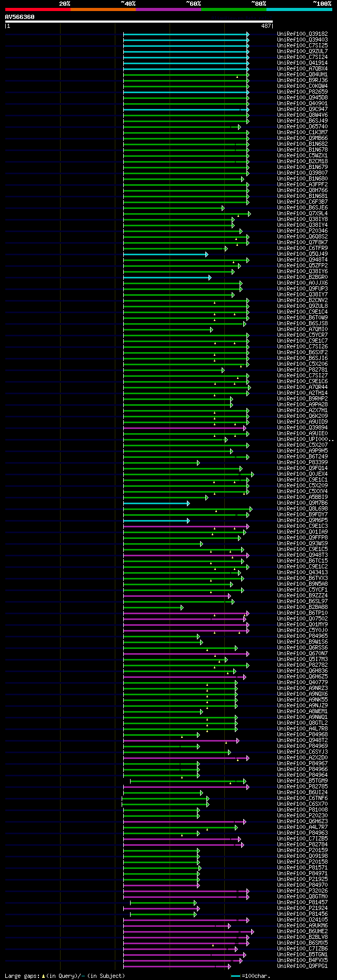The width and height of the screenshot is (337, 980).
Task: Click the UniRef100_Q01MY9 label
Action: coord(302,624)
